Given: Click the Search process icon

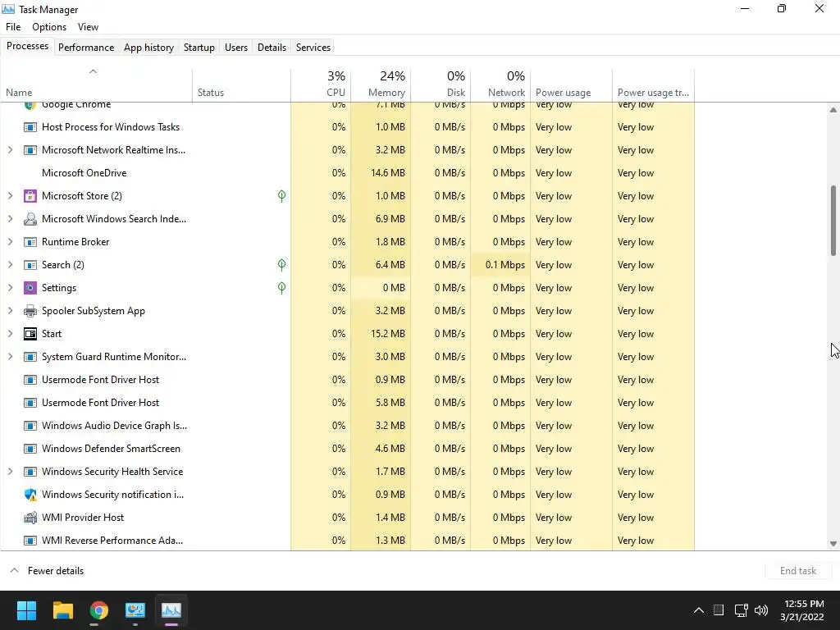Looking at the screenshot, I should [x=30, y=265].
